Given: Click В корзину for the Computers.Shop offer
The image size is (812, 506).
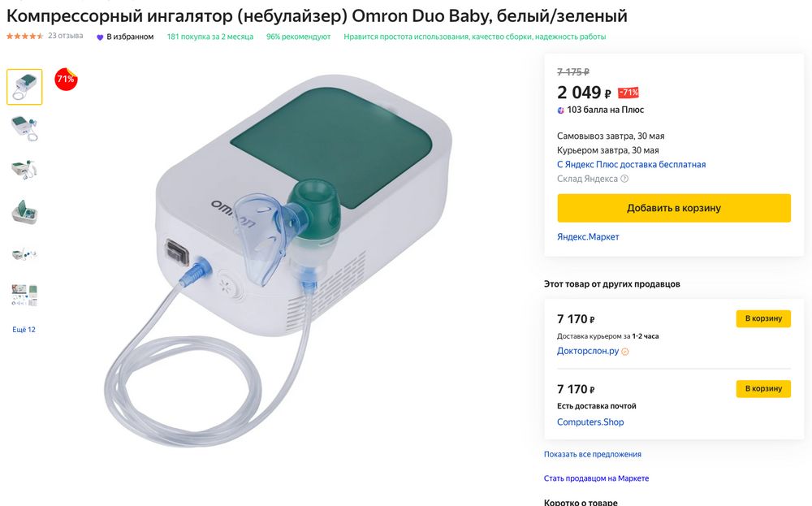Looking at the screenshot, I should coord(762,388).
